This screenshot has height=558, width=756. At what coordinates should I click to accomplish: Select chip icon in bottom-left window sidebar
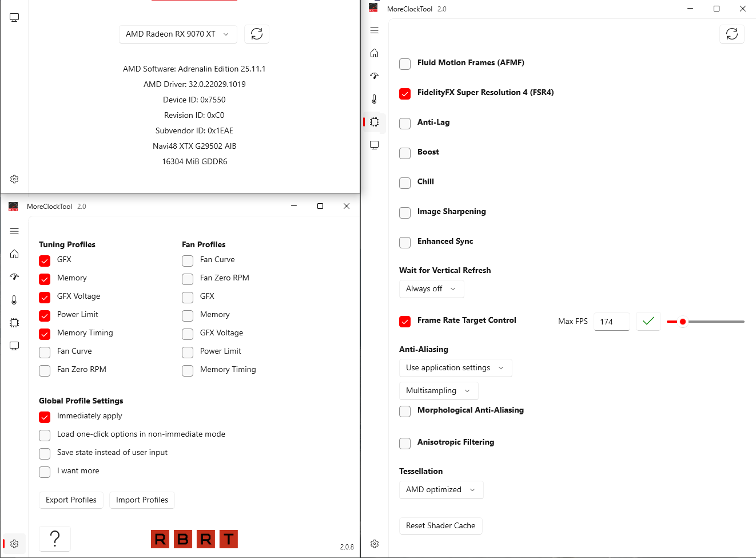tap(14, 323)
